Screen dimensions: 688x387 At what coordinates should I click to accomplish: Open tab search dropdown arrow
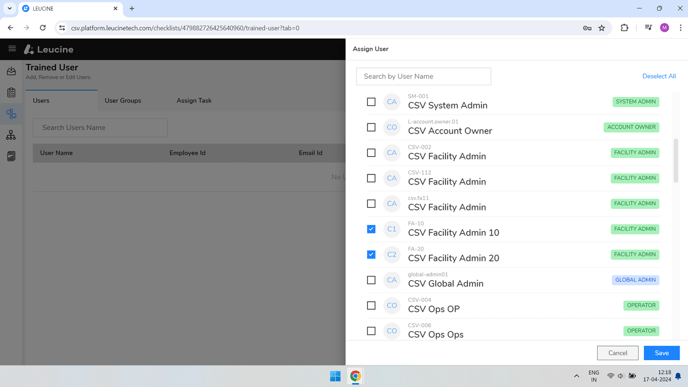(9, 8)
